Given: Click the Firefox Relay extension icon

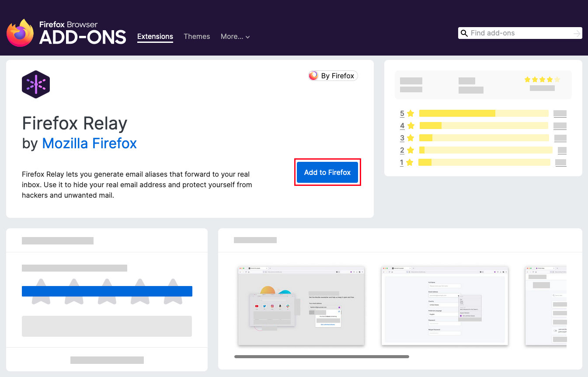Looking at the screenshot, I should (x=36, y=84).
